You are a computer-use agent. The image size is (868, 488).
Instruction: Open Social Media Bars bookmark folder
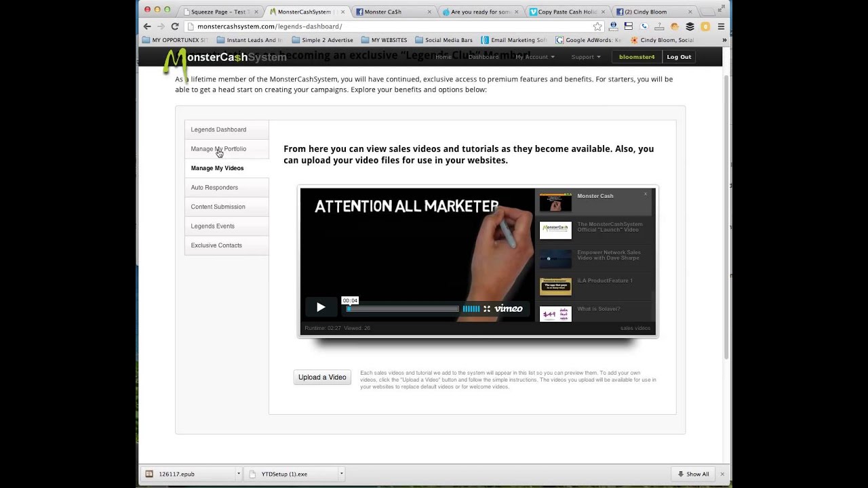[x=443, y=40]
